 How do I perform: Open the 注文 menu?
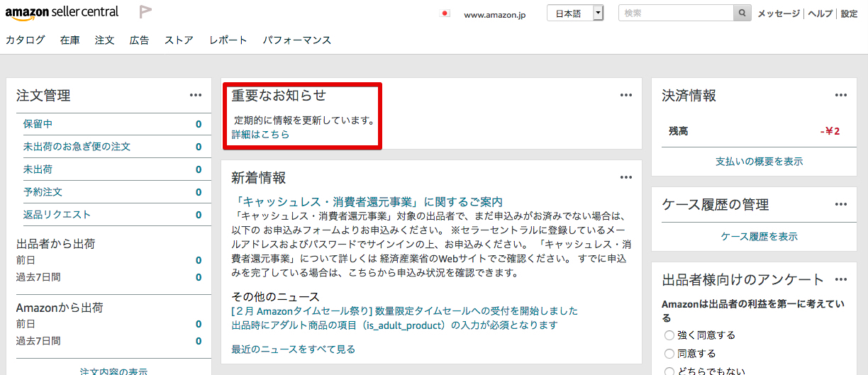pyautogui.click(x=104, y=40)
